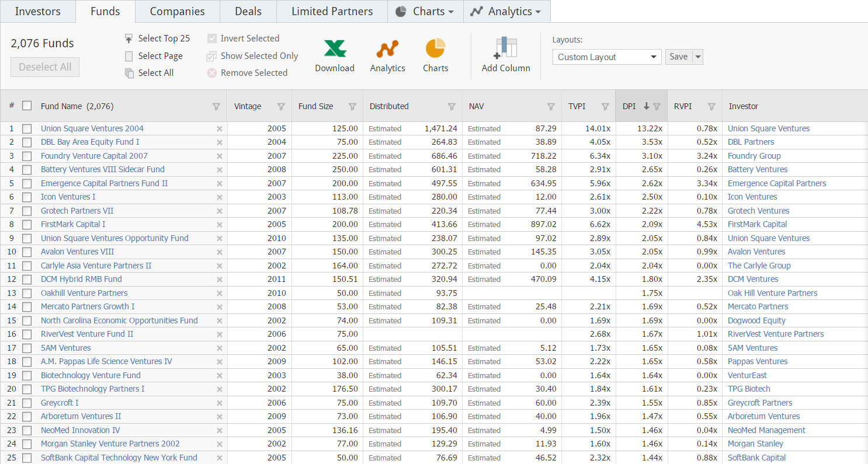This screenshot has height=464, width=868.
Task: Check DCM Hybrid RMB Fund checkbox
Action: [27, 280]
